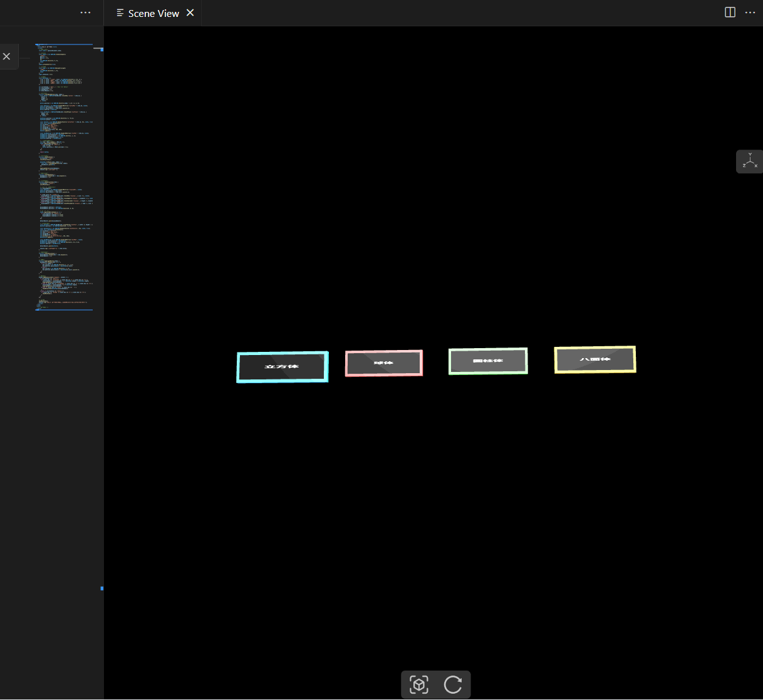Click the code minimap preview

pyautogui.click(x=65, y=177)
